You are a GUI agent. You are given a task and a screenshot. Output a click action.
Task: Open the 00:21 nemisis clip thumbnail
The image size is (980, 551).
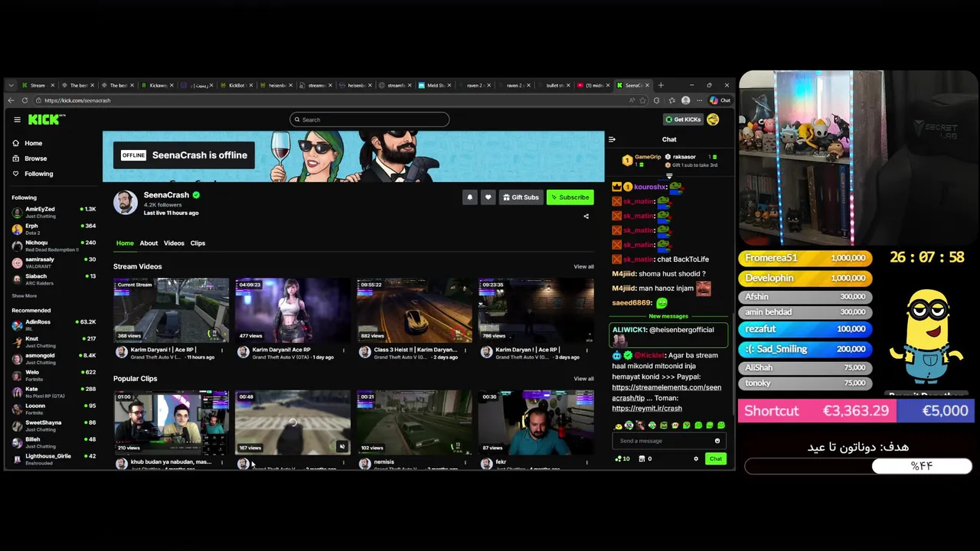[x=414, y=422]
